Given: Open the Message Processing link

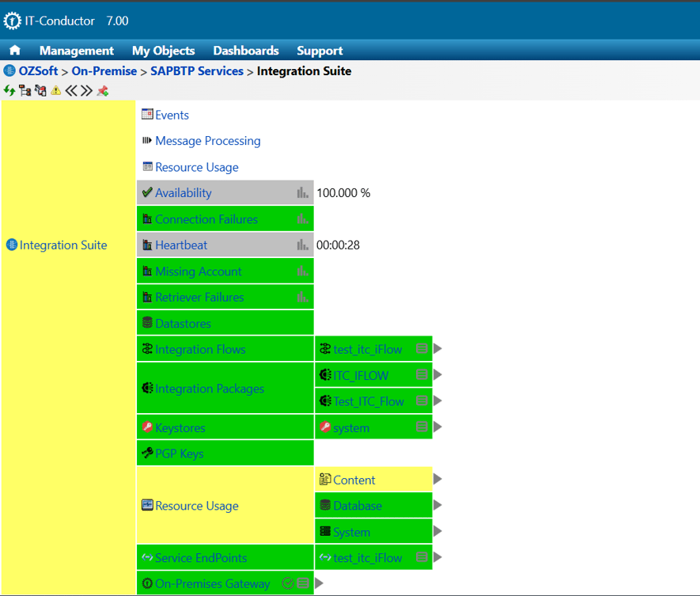Looking at the screenshot, I should (208, 141).
